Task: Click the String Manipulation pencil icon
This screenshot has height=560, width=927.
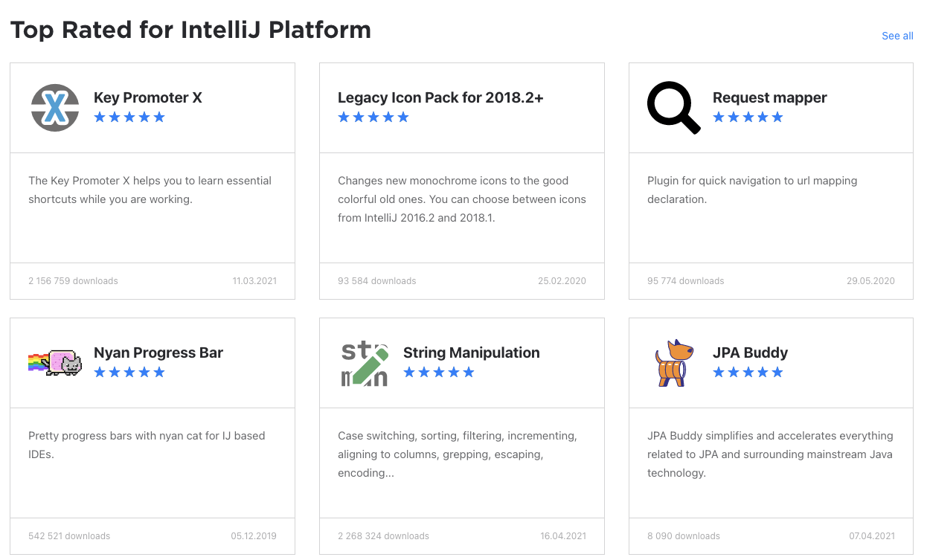Action: (x=365, y=363)
